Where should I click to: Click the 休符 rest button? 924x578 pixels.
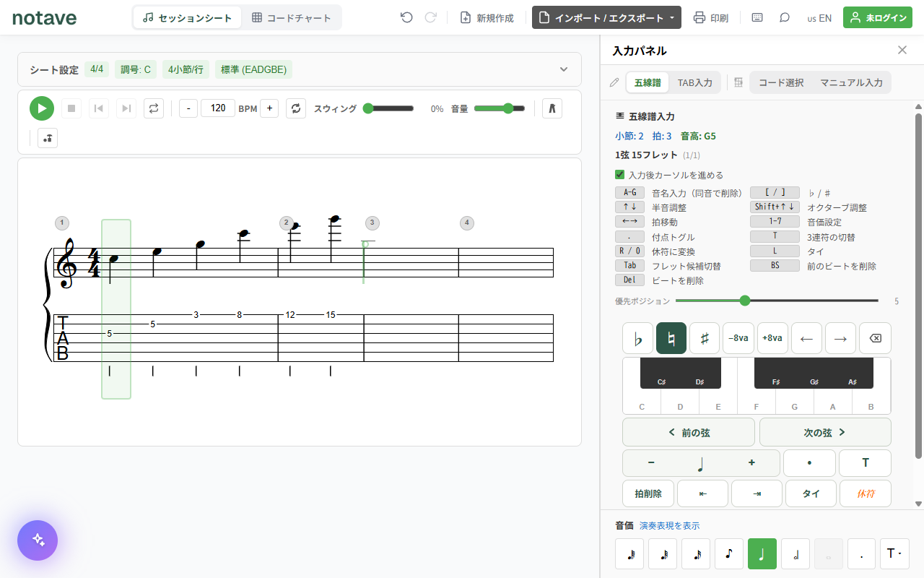click(866, 493)
